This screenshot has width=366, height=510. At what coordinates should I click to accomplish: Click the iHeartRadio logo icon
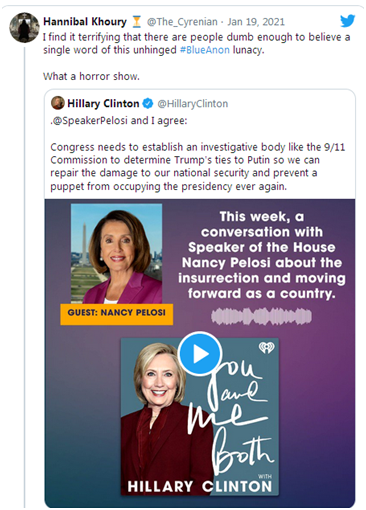point(267,347)
